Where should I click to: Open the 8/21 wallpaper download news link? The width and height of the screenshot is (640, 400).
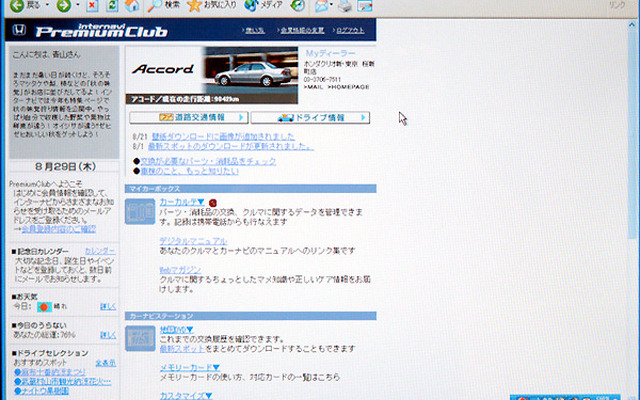pos(223,136)
